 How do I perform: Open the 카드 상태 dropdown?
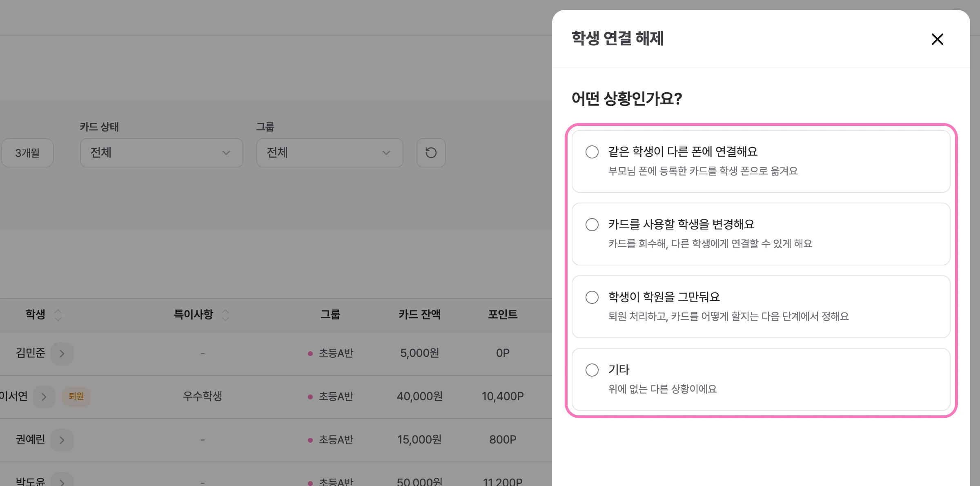point(161,153)
